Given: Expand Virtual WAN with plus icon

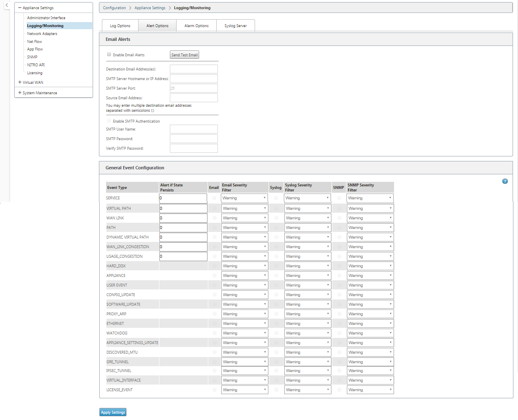Looking at the screenshot, I should [20, 82].
